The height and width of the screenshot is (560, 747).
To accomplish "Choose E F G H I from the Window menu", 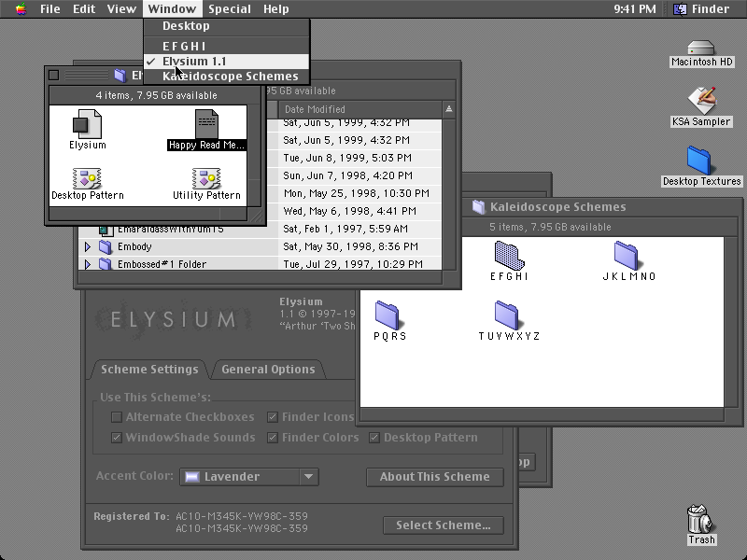I will 227,46.
